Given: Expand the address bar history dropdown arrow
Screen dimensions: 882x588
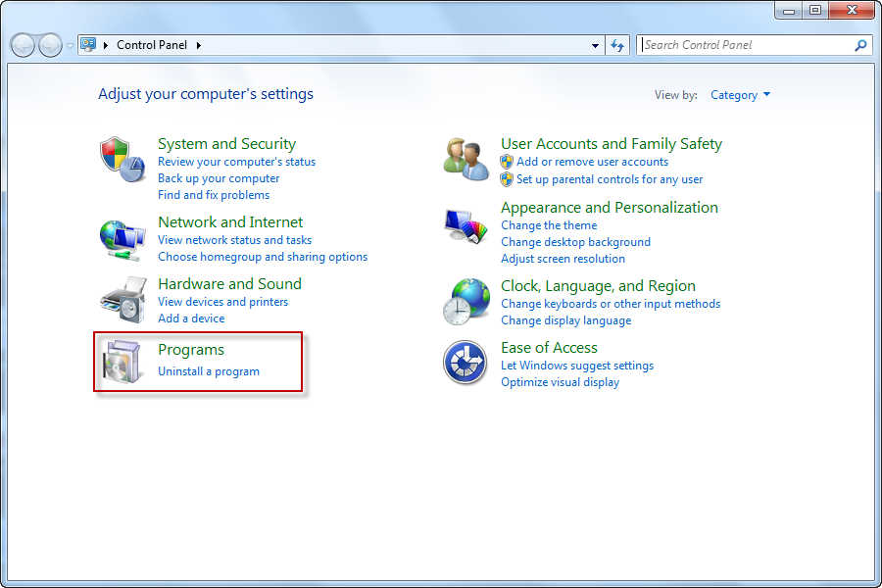Looking at the screenshot, I should pyautogui.click(x=595, y=46).
